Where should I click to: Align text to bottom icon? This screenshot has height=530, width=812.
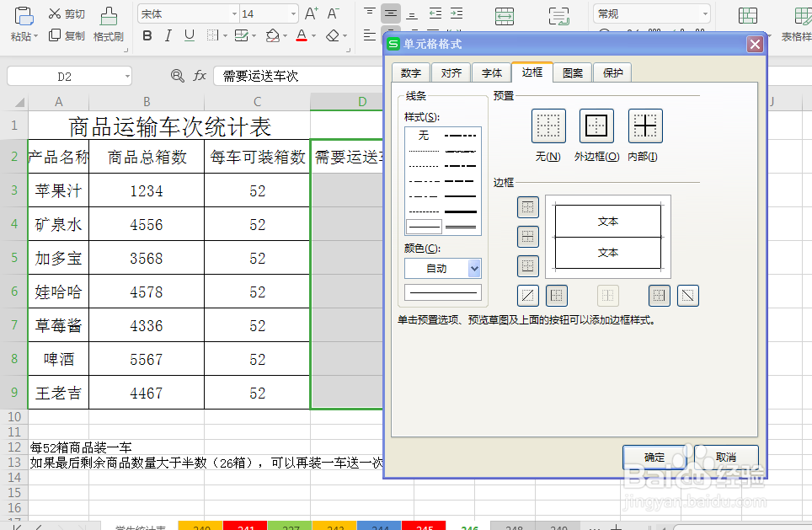pyautogui.click(x=412, y=13)
